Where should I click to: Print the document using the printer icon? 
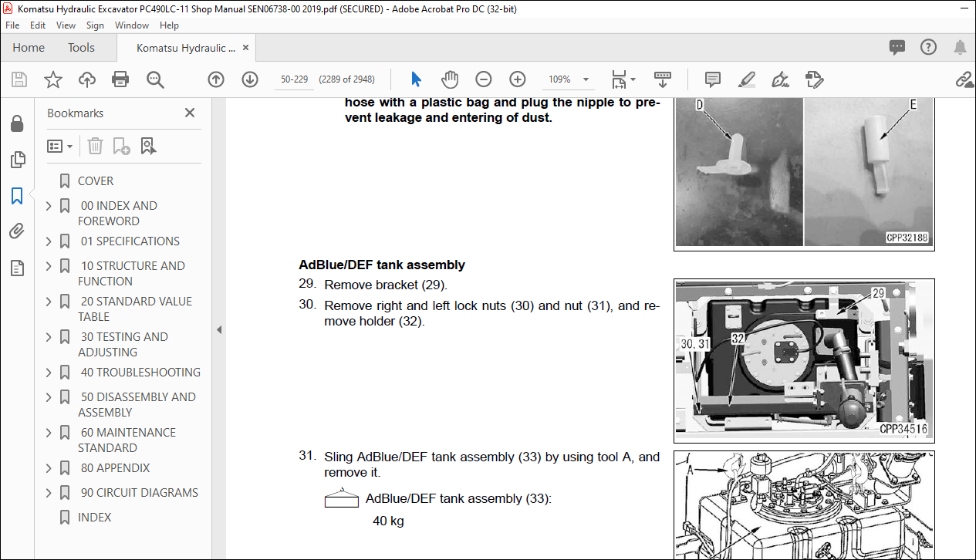tap(120, 79)
